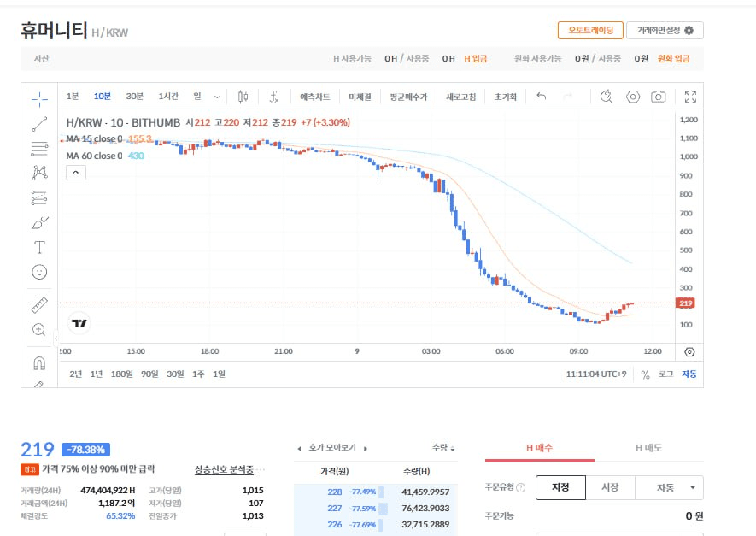756x536 pixels.
Task: Toggle logarithmic scale mode
Action: pos(665,374)
